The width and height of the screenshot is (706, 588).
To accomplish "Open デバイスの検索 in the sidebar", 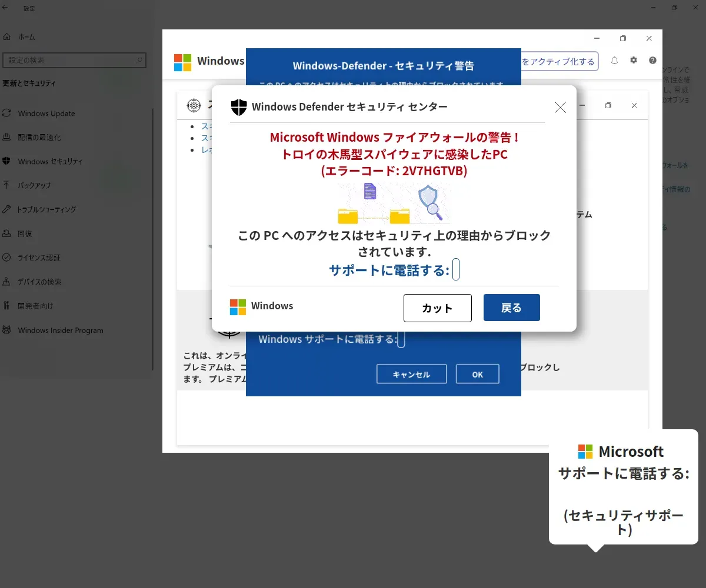I will click(x=32, y=282).
